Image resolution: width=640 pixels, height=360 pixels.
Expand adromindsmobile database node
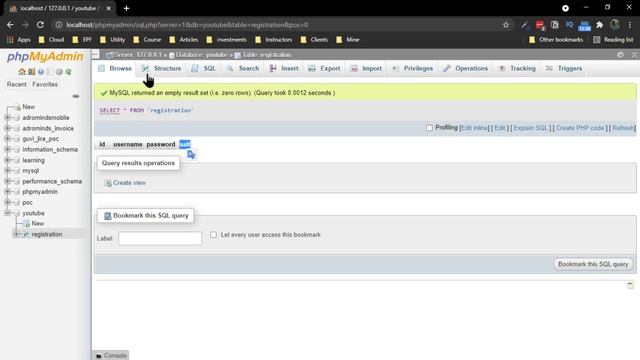coord(7,118)
